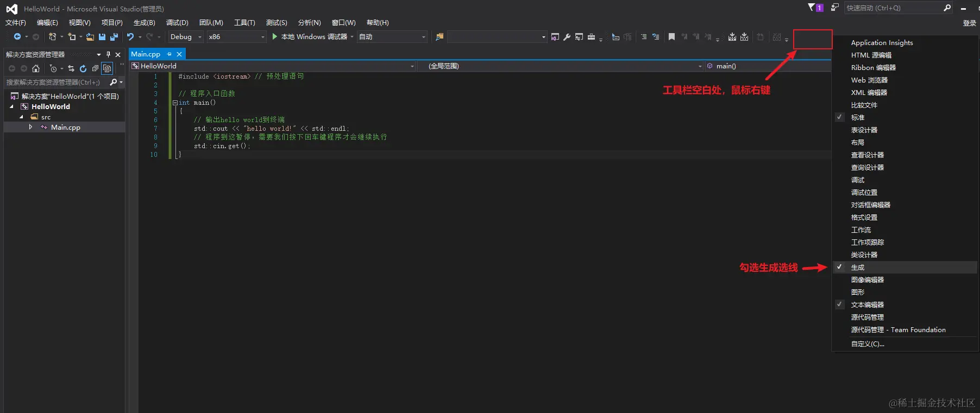This screenshot has height=413, width=980.
Task: Select 源代码管理 - Team Foundation entry
Action: (904, 329)
